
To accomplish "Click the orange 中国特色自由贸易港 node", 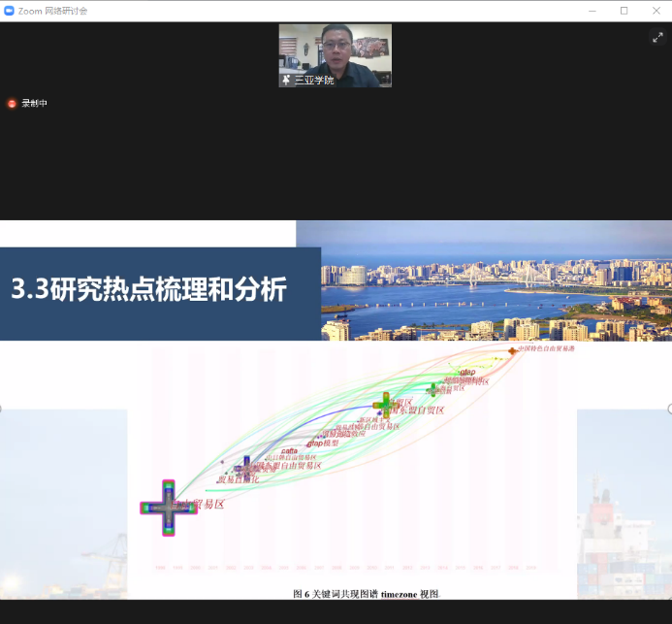I will tap(513, 350).
